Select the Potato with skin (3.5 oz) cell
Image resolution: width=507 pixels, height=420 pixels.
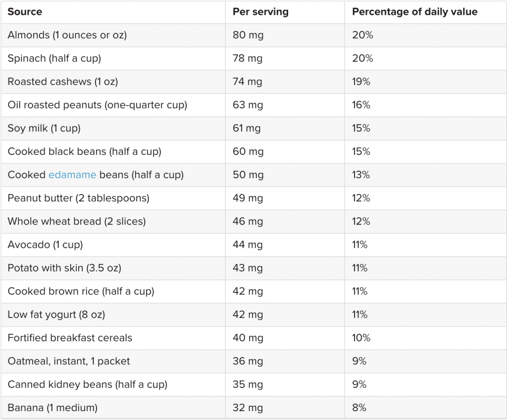tap(64, 268)
